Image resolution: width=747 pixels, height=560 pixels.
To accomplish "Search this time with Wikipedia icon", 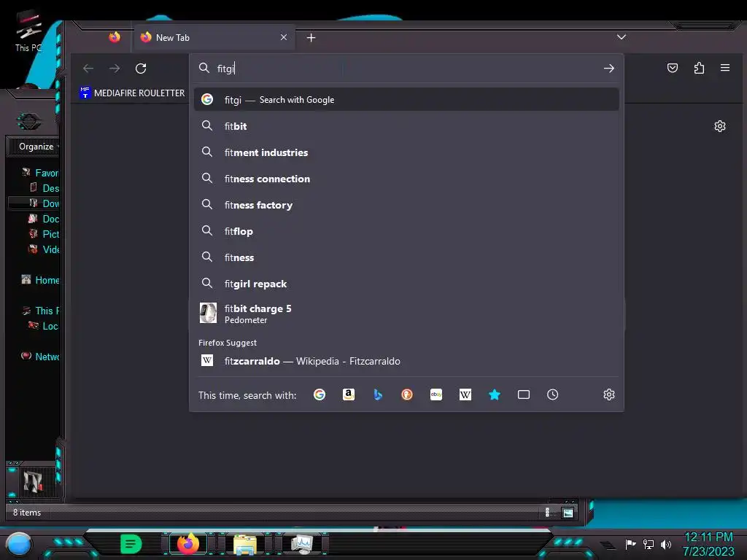I will click(465, 394).
